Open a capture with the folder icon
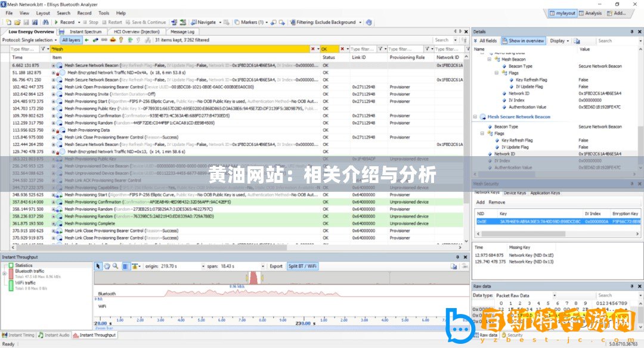 click(x=17, y=22)
